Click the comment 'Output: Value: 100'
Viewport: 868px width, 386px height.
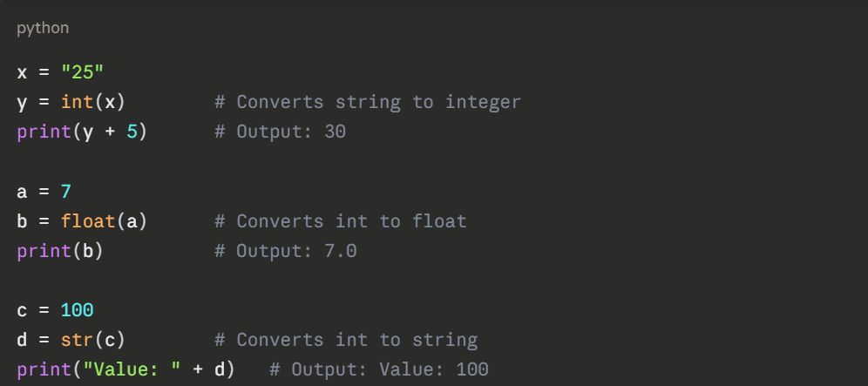pyautogui.click(x=378, y=369)
